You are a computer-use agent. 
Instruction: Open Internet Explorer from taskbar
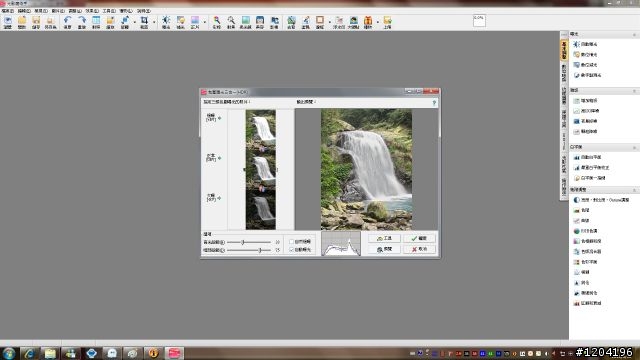(x=29, y=353)
